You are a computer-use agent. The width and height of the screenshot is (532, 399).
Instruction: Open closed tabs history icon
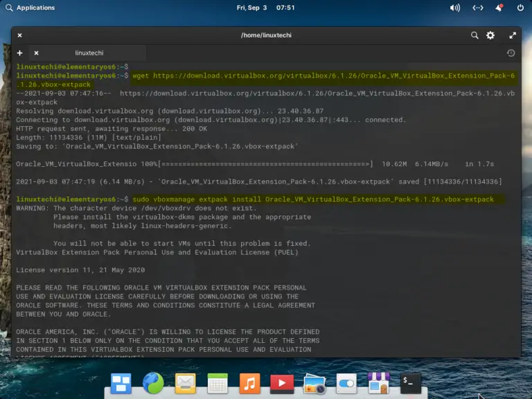pos(511,53)
